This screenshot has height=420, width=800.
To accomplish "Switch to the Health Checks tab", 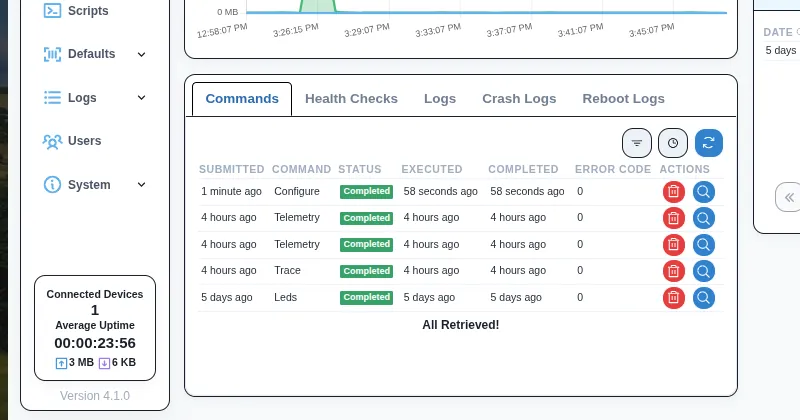I will tap(351, 99).
